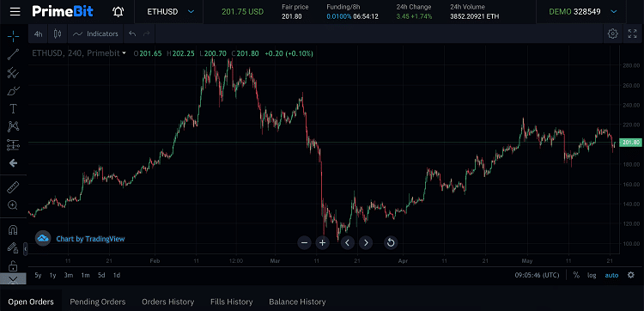This screenshot has width=644, height=311.
Task: Switch to Fills History tab
Action: 232,302
